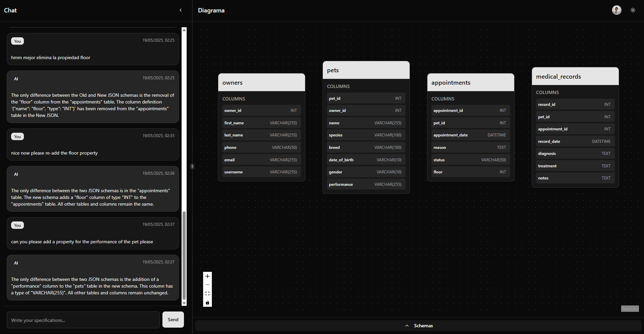
Task: Focus the Write your specifications input
Action: (83, 320)
